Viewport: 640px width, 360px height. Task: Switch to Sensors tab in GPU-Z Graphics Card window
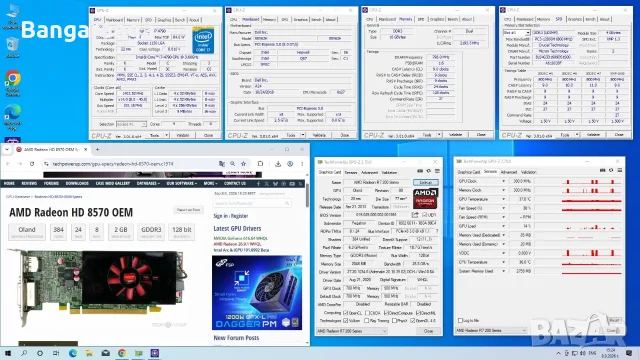tap(351, 173)
